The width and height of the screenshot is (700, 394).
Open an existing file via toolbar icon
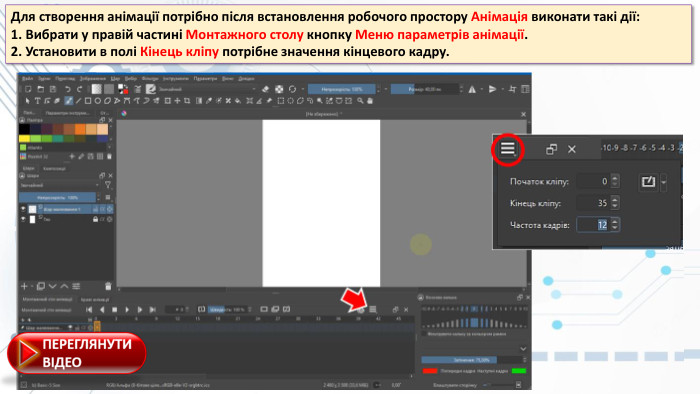point(41,89)
